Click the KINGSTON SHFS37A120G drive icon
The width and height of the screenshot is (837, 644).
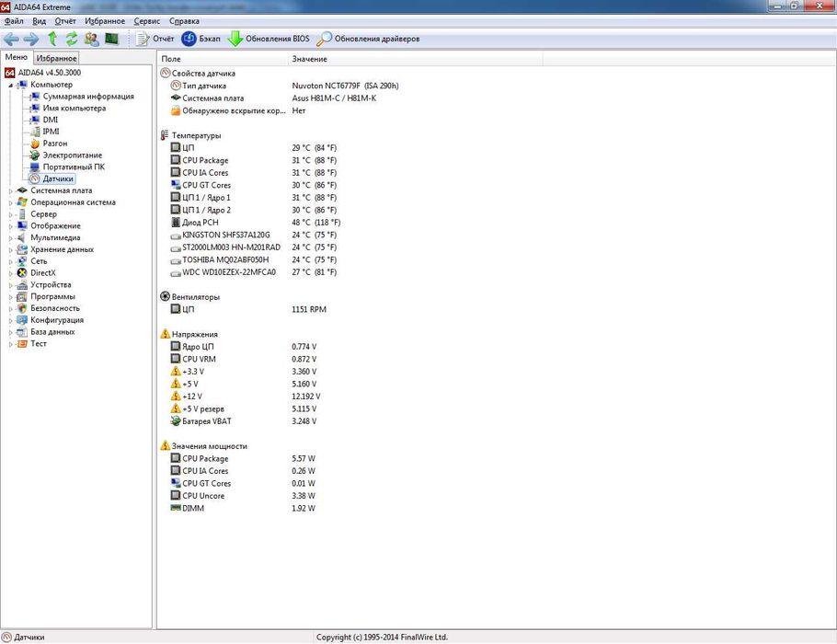point(176,235)
